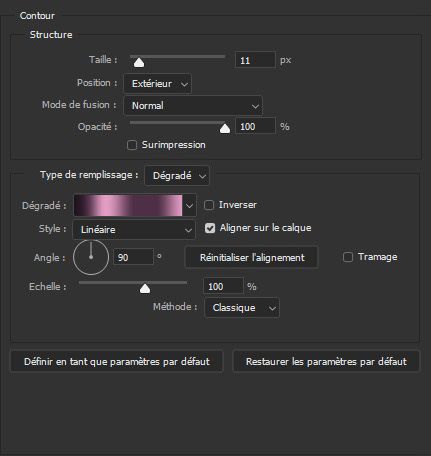Enable the Tramage checkbox

click(x=348, y=257)
